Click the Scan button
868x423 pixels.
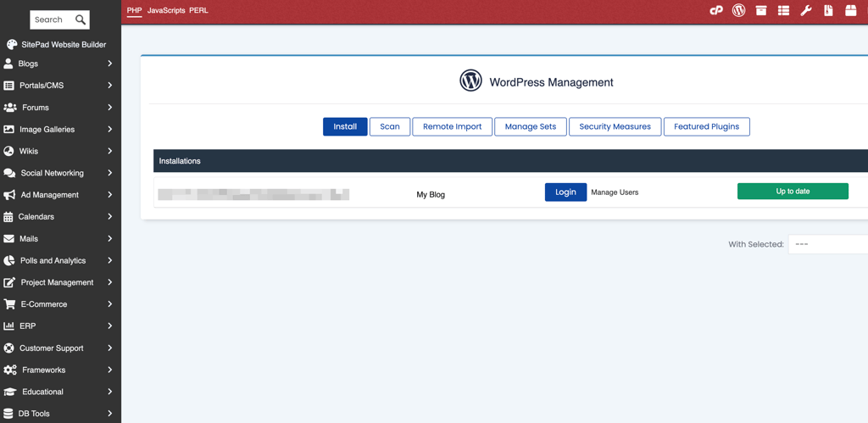[x=390, y=127]
